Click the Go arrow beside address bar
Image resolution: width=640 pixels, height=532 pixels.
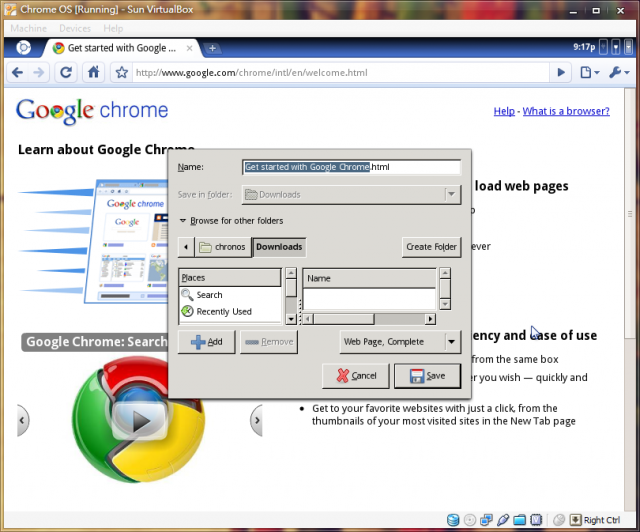(561, 73)
